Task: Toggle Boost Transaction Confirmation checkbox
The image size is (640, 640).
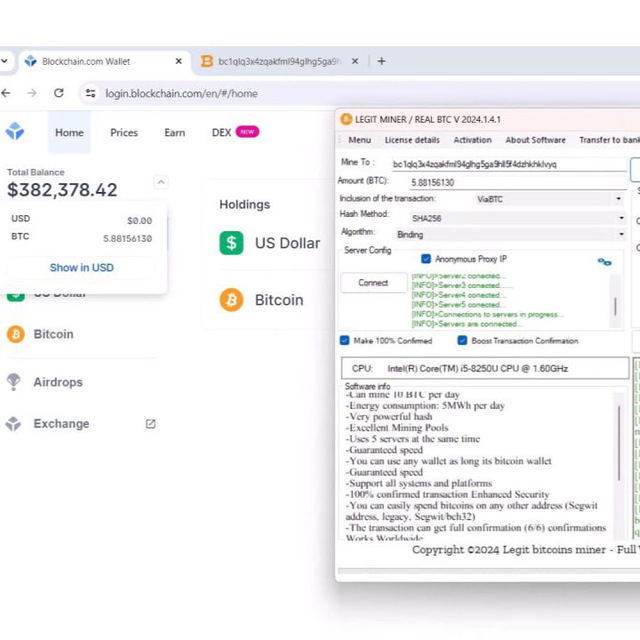Action: coord(462,340)
